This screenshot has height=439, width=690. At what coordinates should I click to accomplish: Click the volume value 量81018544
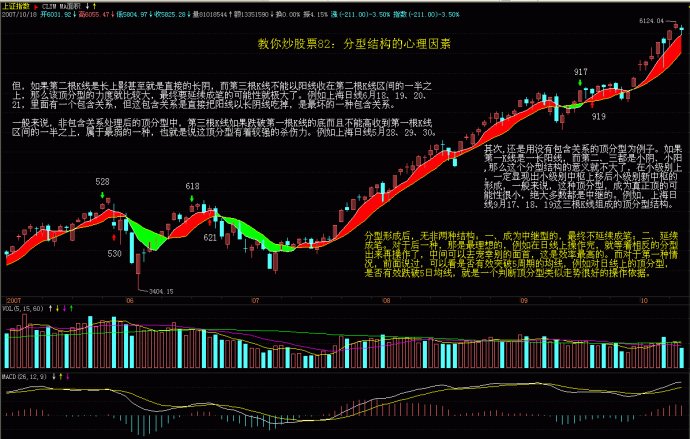pos(209,15)
